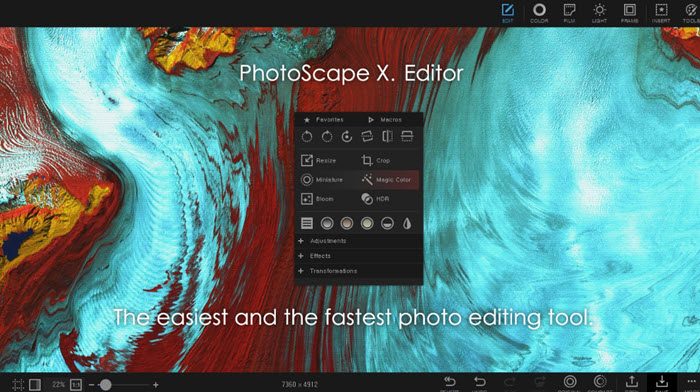Set zoom to 1:1 actual size
This screenshot has height=392, width=700.
76,384
